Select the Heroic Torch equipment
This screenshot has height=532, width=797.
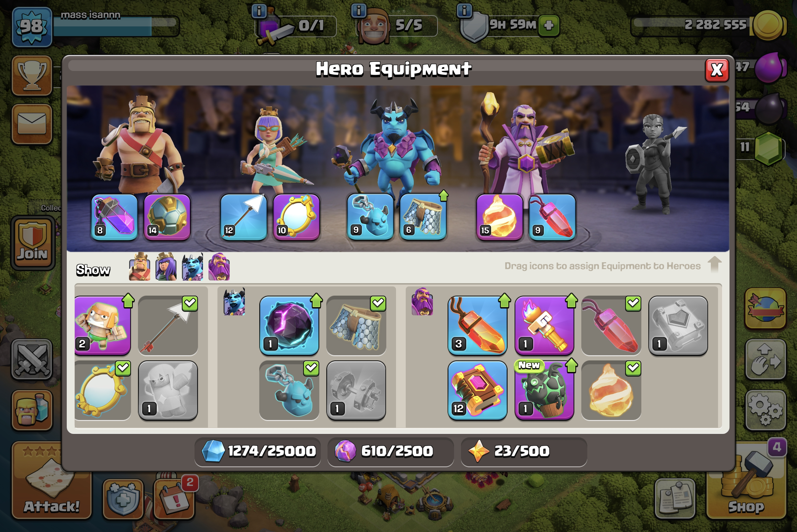coord(544,325)
